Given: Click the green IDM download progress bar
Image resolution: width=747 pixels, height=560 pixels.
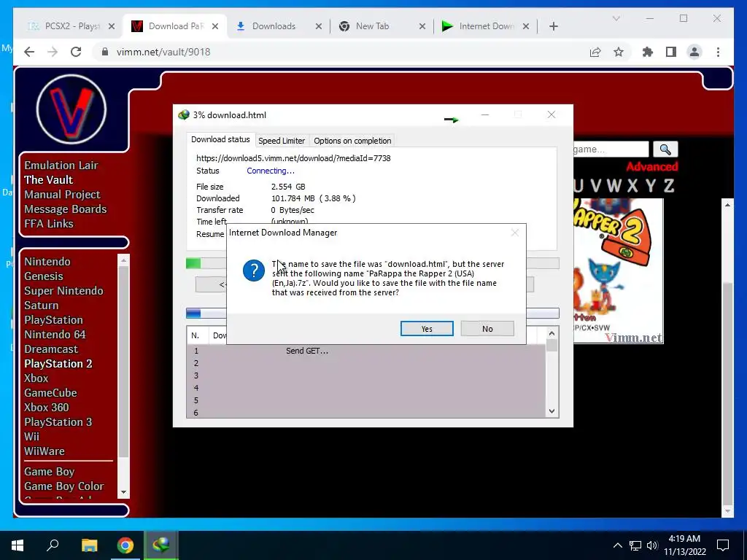Looking at the screenshot, I should (x=193, y=263).
